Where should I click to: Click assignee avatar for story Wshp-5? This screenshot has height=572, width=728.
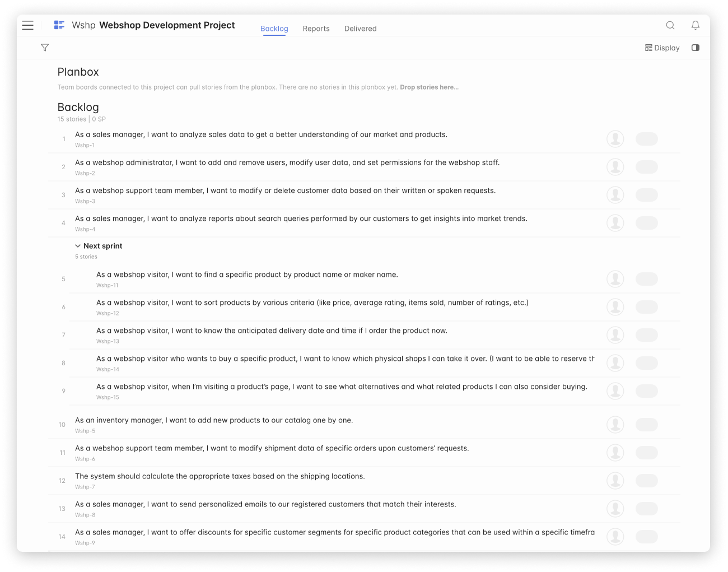[x=615, y=425]
